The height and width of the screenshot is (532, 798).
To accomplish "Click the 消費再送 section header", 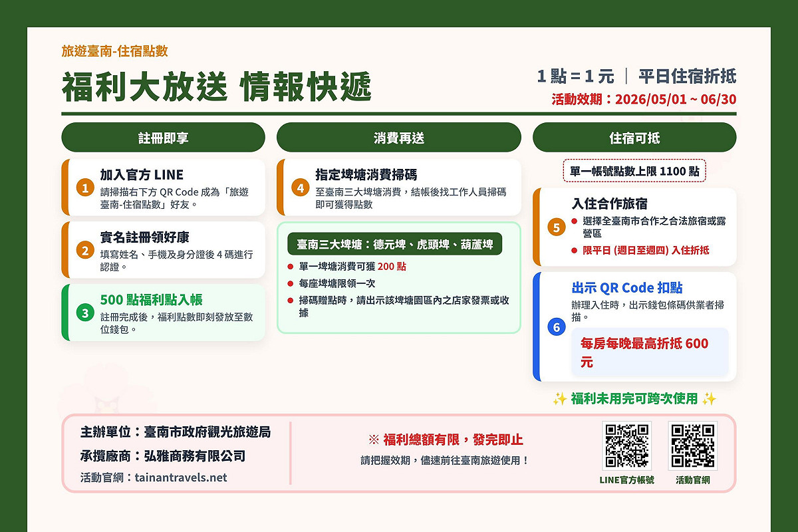I will point(399,138).
